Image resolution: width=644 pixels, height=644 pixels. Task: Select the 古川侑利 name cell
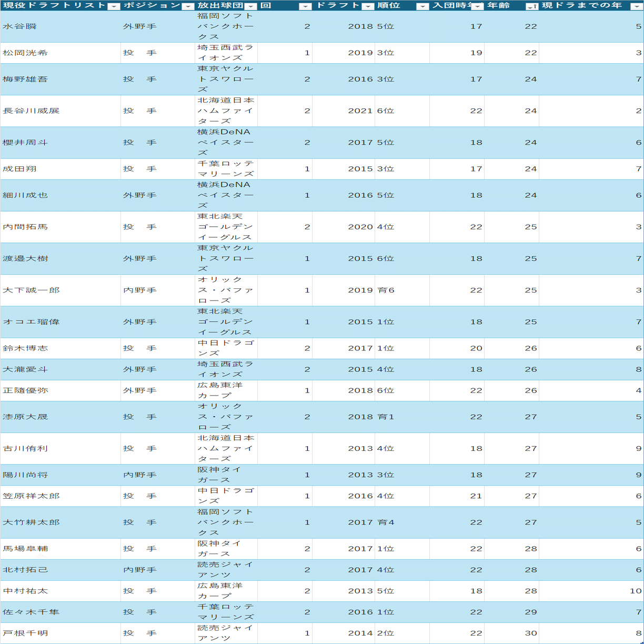[x=61, y=448]
